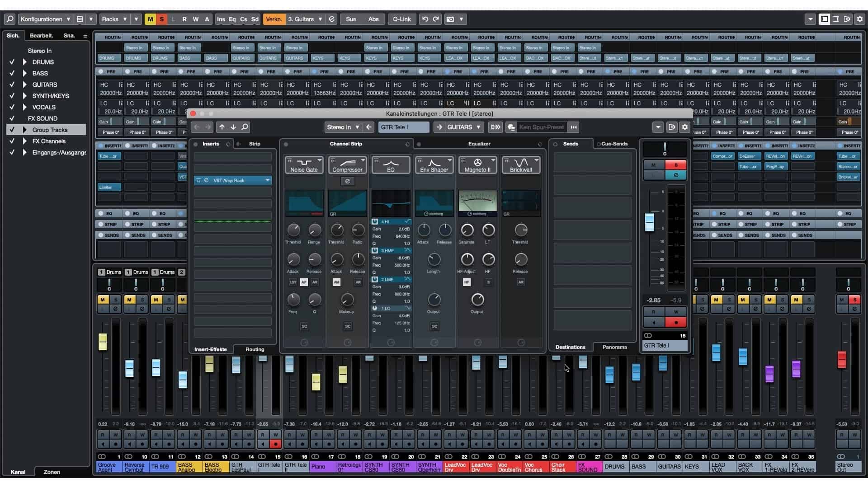
Task: Select the Noise Gate strip module
Action: click(304, 165)
